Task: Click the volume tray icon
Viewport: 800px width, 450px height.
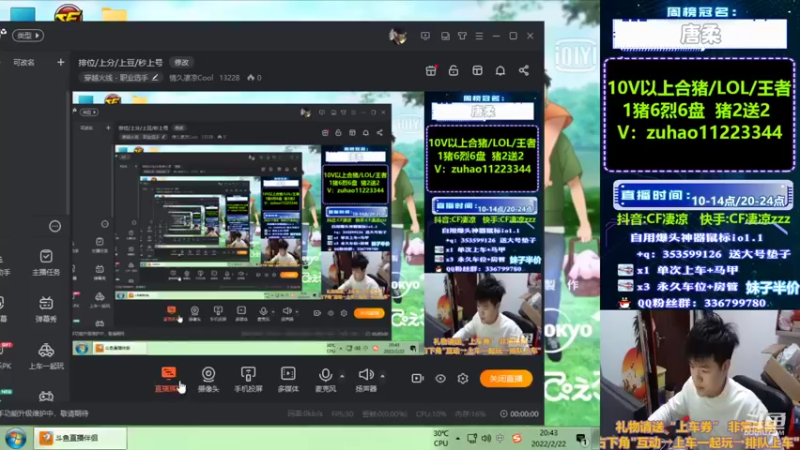Action: (486, 438)
